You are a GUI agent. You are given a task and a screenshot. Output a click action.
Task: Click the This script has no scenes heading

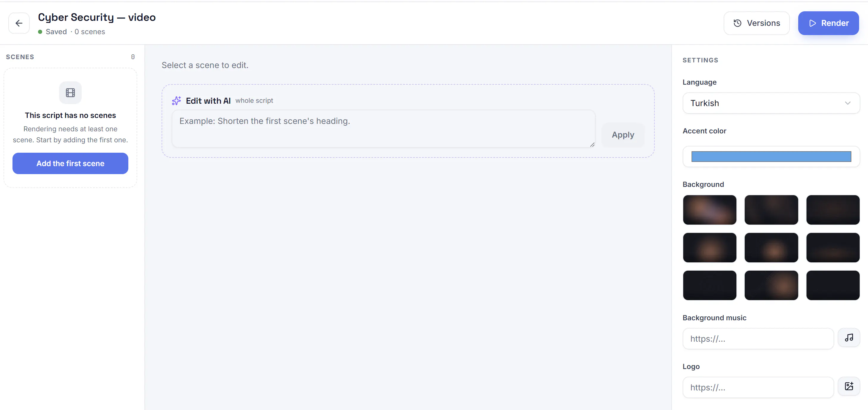coord(70,115)
